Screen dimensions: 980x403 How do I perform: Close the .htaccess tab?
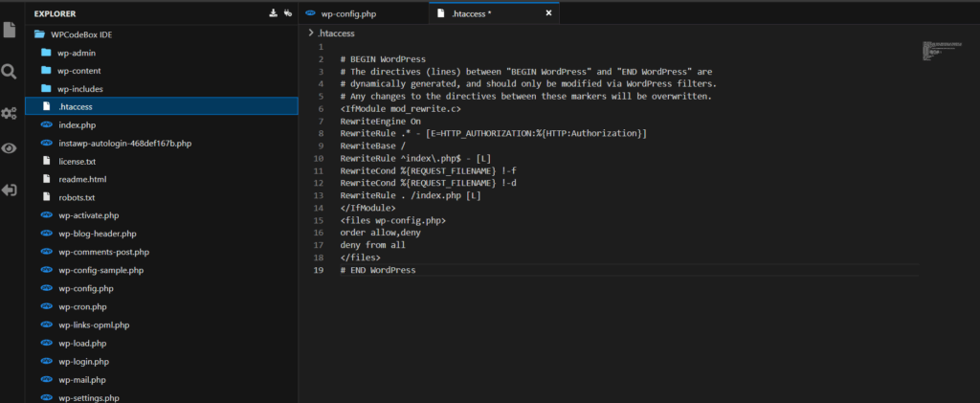point(548,13)
